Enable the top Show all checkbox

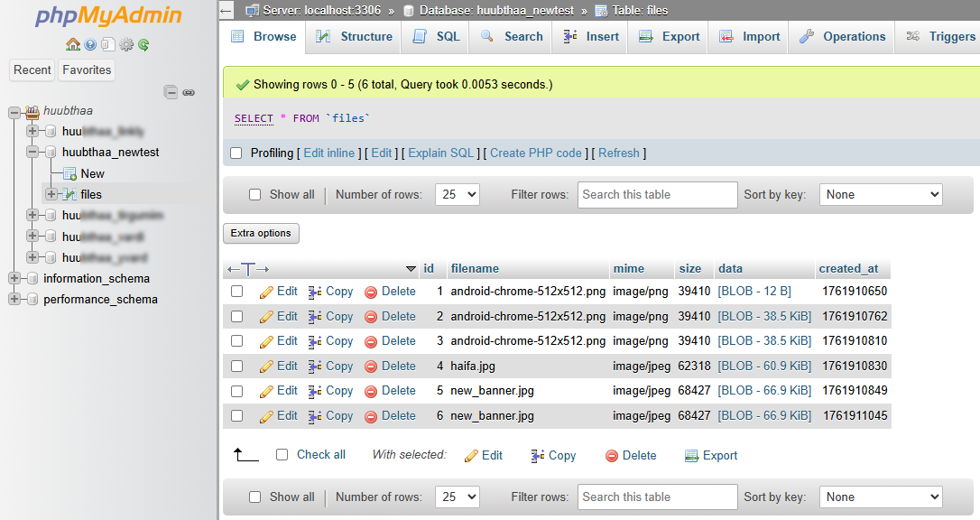[x=255, y=194]
